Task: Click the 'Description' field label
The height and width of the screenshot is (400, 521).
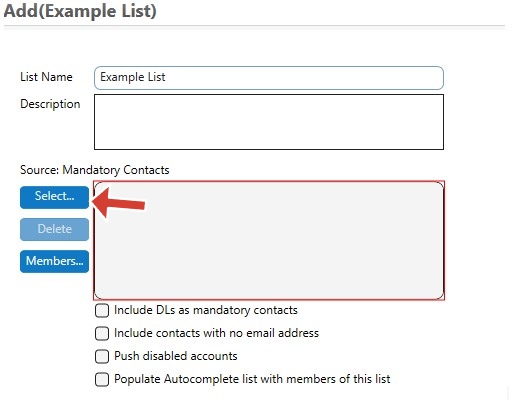Action: click(x=50, y=104)
